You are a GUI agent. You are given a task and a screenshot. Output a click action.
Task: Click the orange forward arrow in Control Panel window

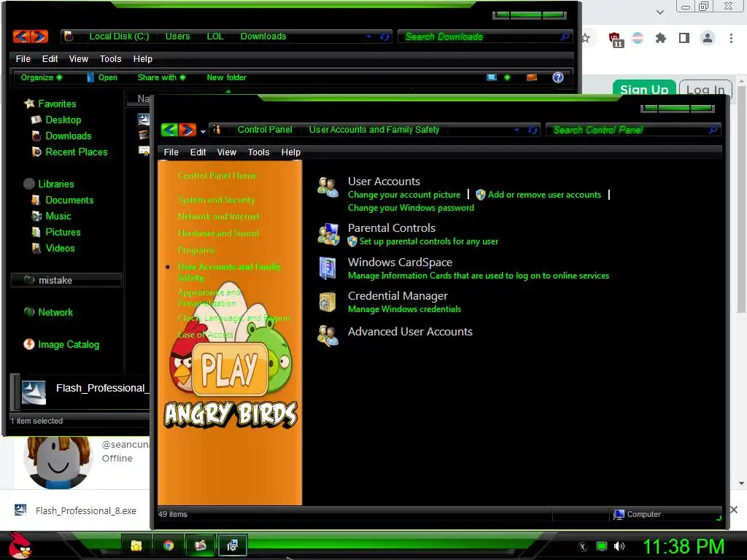tap(187, 129)
